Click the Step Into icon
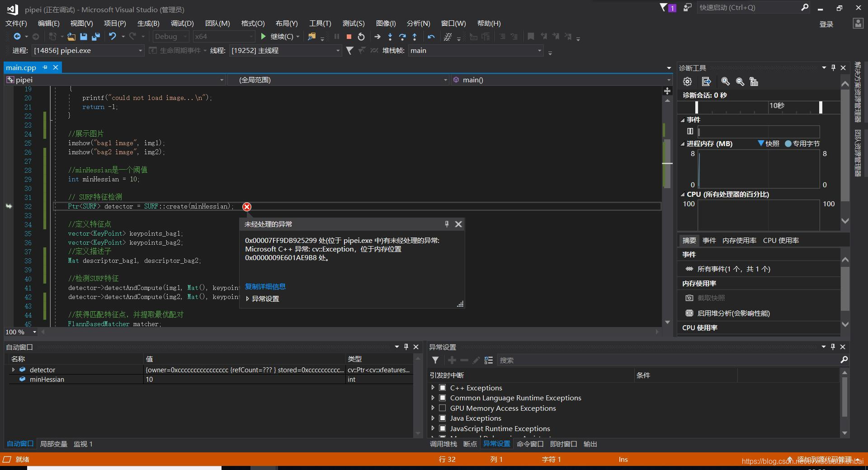868x470 pixels. click(390, 37)
